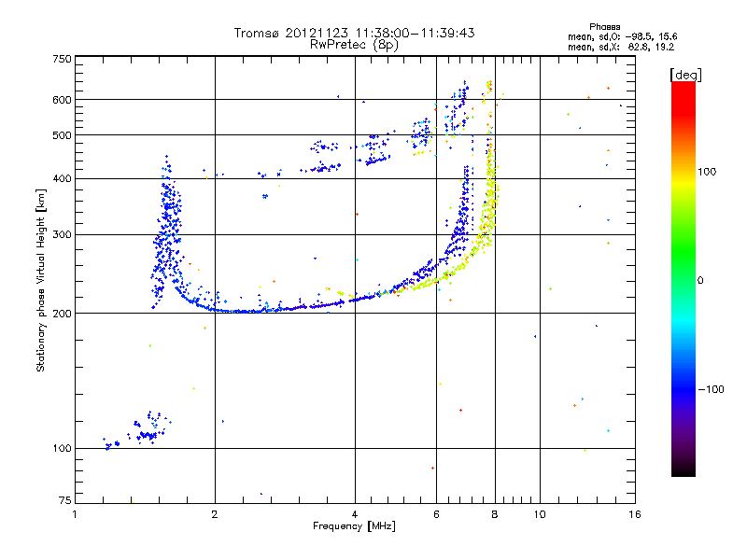
Task: Click the plot title 'Tromsø 20121123 11:38:00-11:39:43'
Action: click(354, 33)
